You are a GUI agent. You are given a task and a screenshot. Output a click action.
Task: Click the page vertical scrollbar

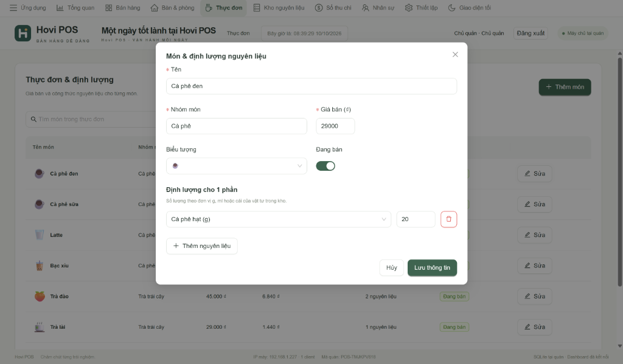point(619,171)
